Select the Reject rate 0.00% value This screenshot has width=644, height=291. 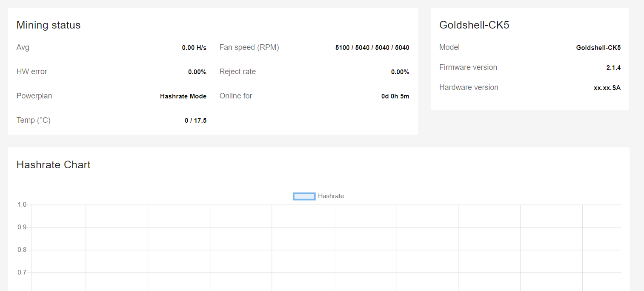(400, 72)
